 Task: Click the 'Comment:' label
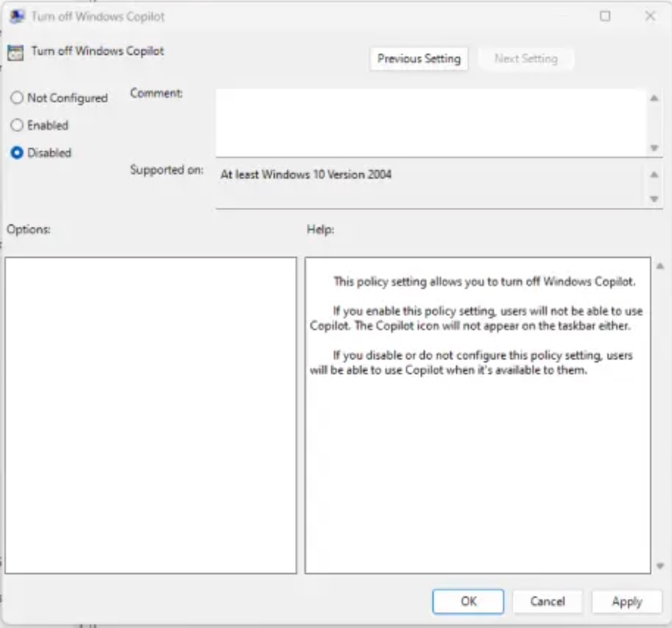click(x=156, y=93)
